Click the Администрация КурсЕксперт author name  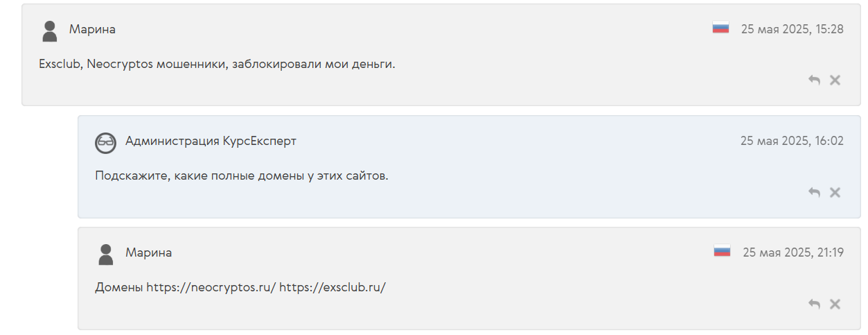(x=211, y=141)
